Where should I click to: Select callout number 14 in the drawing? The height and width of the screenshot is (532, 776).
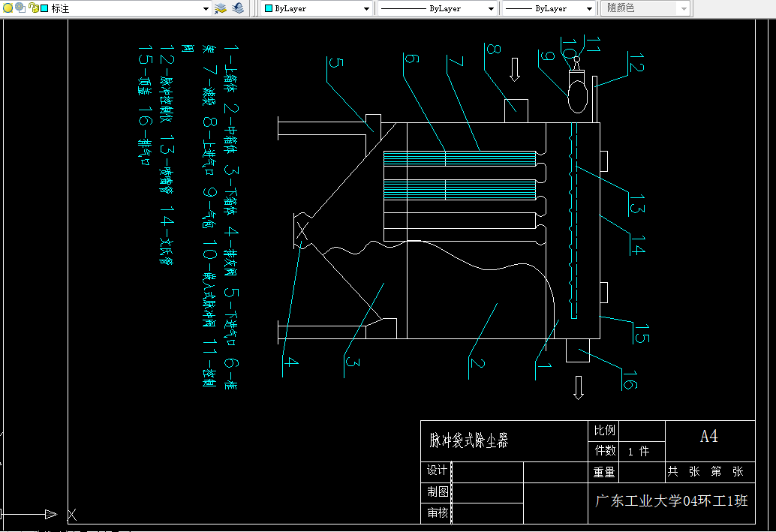coord(638,245)
